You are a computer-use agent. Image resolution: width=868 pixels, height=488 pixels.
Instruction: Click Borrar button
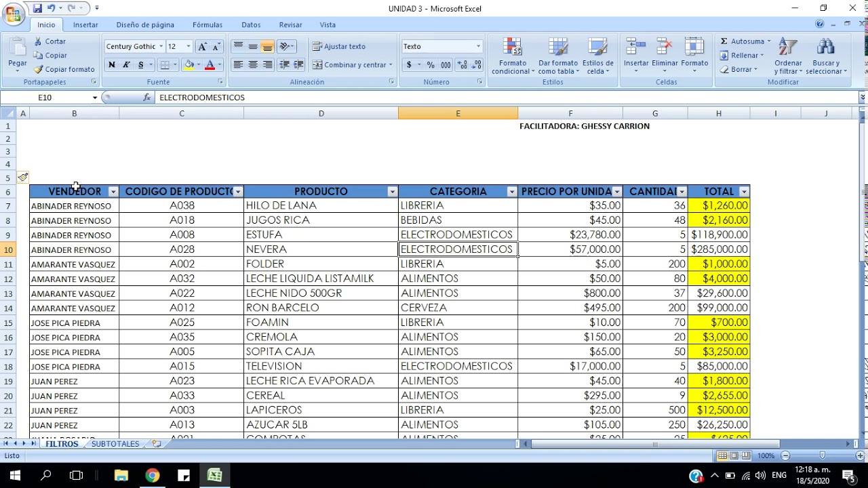pyautogui.click(x=738, y=69)
